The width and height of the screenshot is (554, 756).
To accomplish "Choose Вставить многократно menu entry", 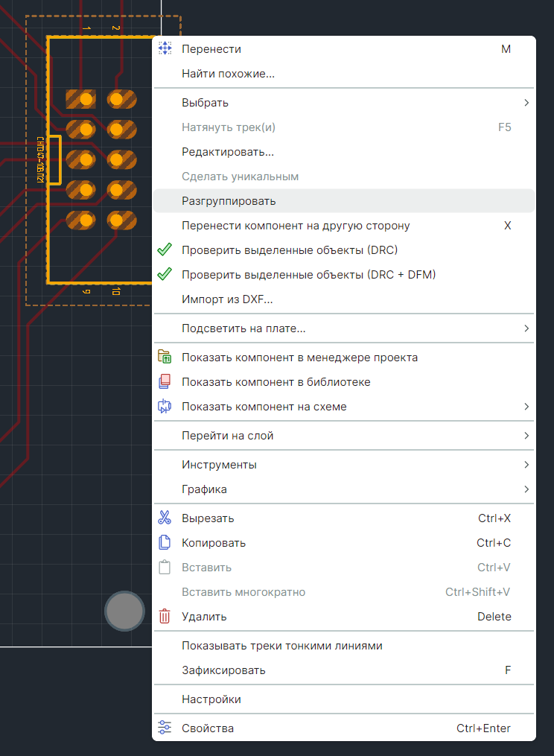I will 343,591.
